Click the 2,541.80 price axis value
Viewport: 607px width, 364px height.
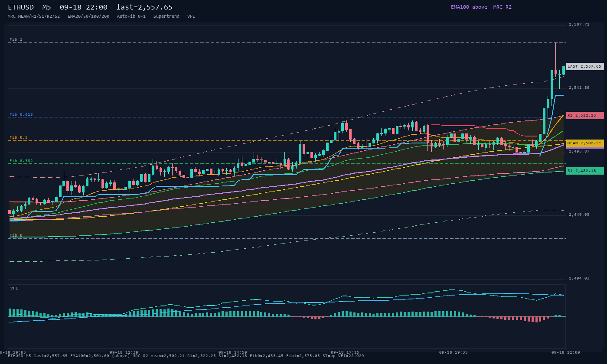pyautogui.click(x=579, y=88)
